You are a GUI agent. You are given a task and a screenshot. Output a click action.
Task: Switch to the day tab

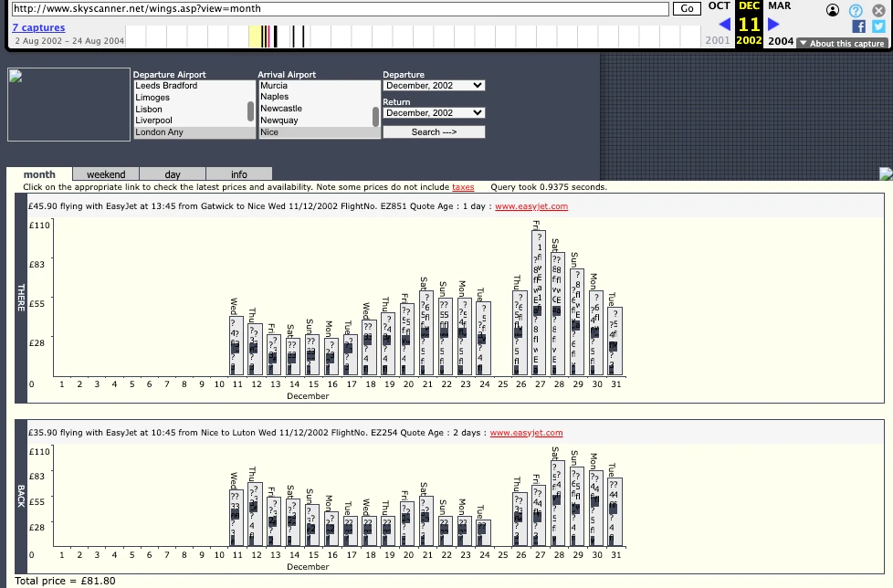(173, 174)
